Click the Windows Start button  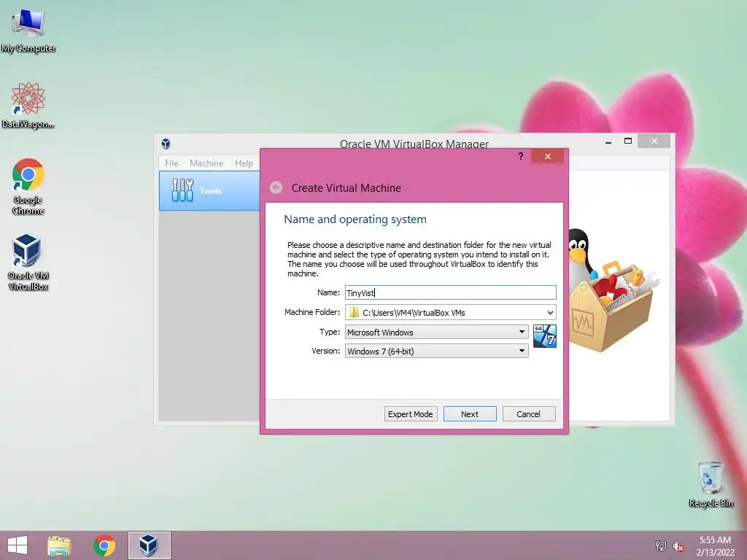click(18, 545)
